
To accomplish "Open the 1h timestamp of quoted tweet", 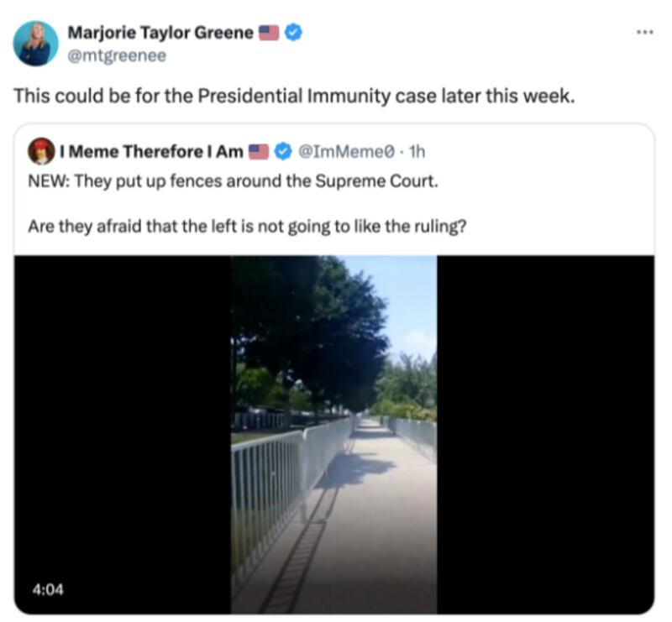I will click(x=417, y=152).
